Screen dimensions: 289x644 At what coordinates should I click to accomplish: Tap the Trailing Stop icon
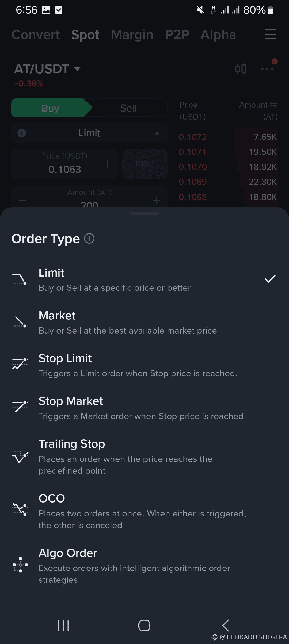pos(20,456)
